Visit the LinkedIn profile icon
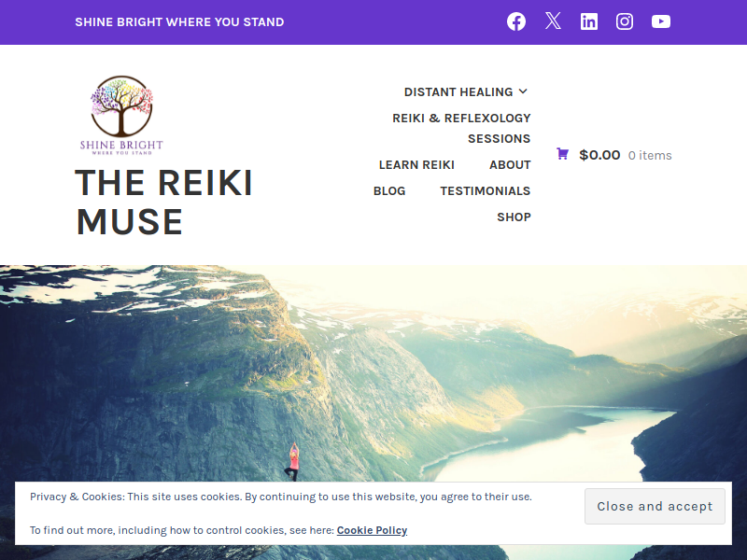The height and width of the screenshot is (560, 747). (x=589, y=21)
